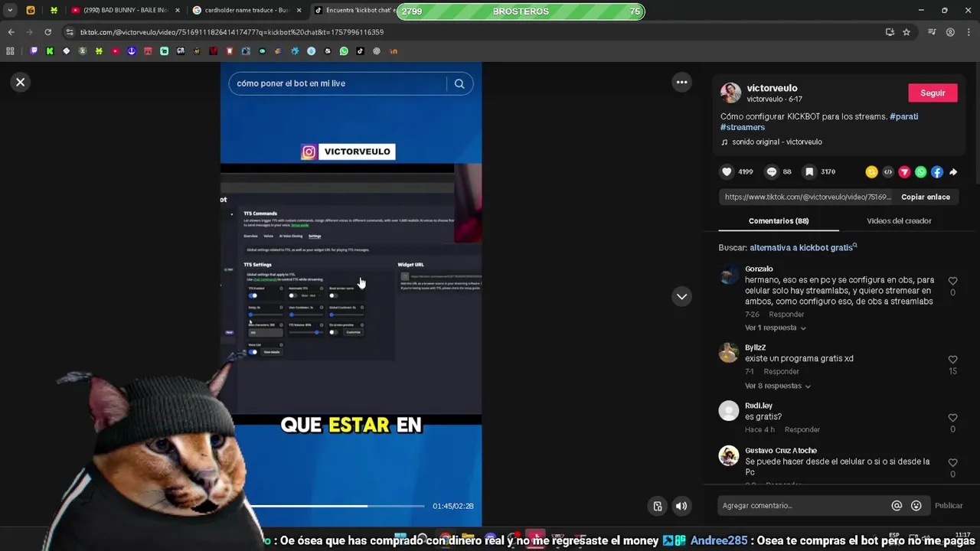Open more share options arrow
Viewport: 980px width, 551px height.
click(x=953, y=172)
